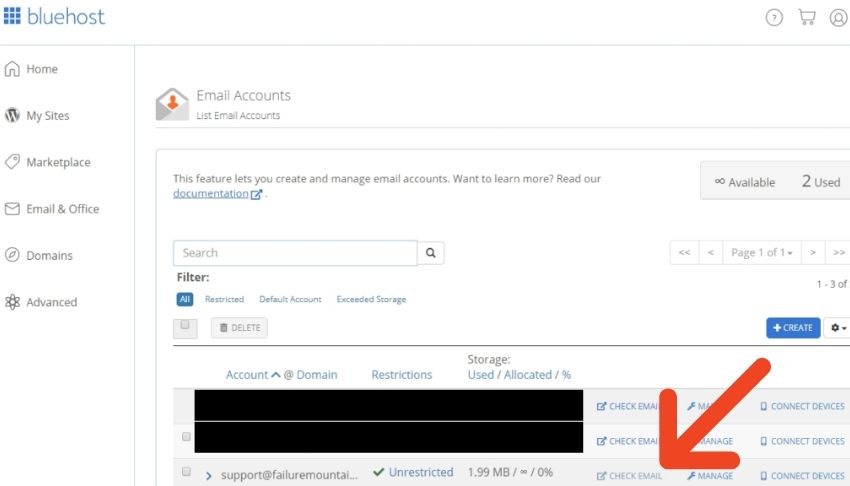The height and width of the screenshot is (486, 850).
Task: Toggle the select-all checkbox
Action: coord(185,325)
